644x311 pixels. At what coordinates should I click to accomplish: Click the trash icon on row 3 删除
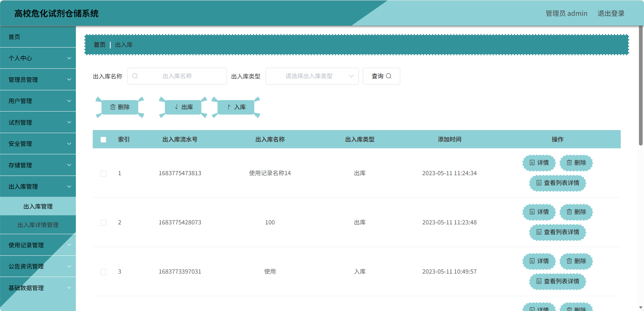[569, 261]
